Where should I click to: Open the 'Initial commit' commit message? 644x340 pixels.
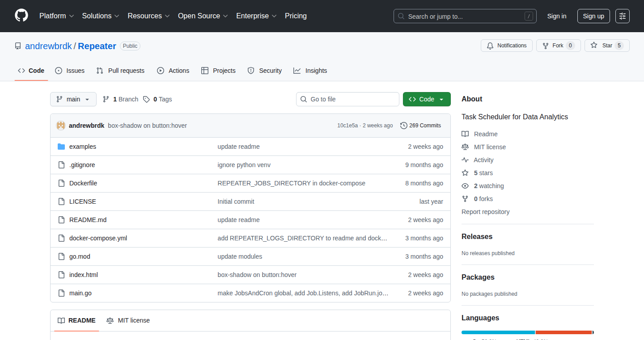(x=236, y=201)
